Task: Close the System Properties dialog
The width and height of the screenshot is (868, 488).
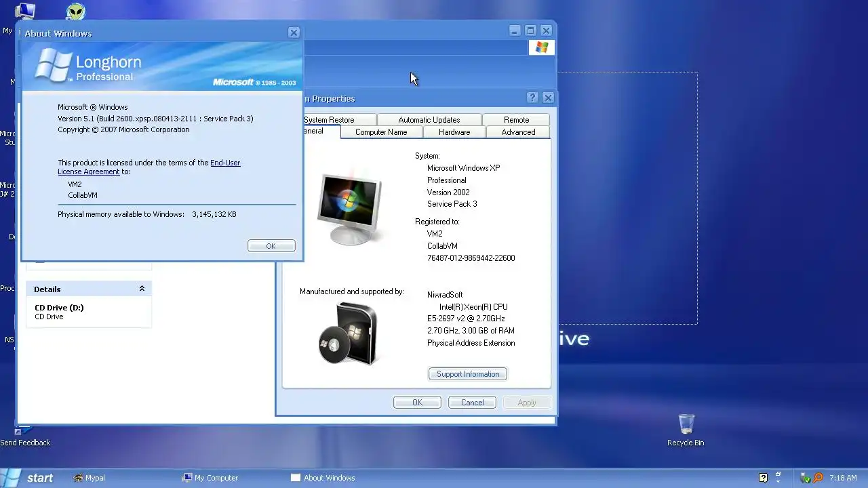Action: [x=549, y=98]
